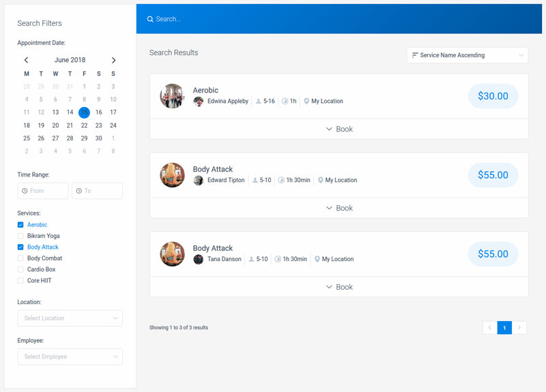Select June 15 in calendar
The height and width of the screenshot is (392, 546).
(x=84, y=112)
